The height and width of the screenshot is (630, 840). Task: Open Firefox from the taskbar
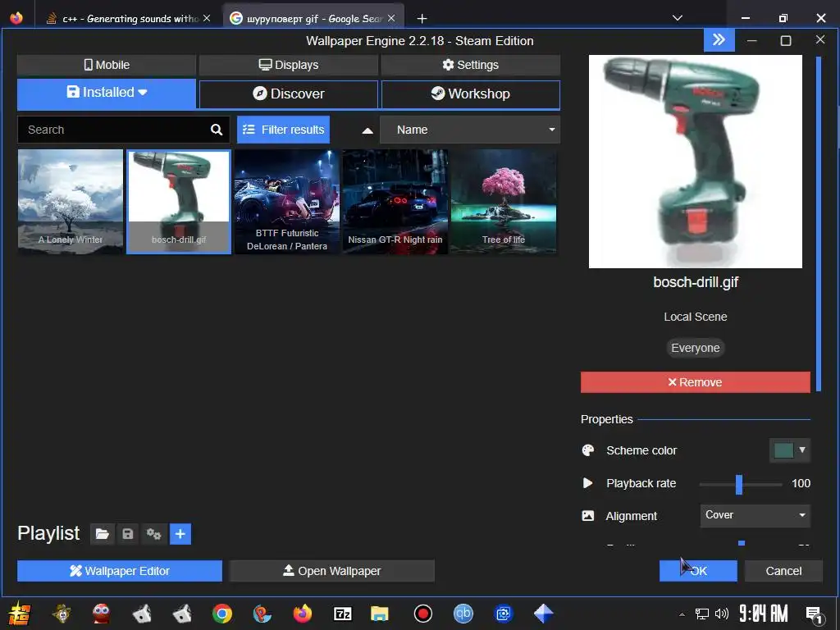(x=302, y=614)
